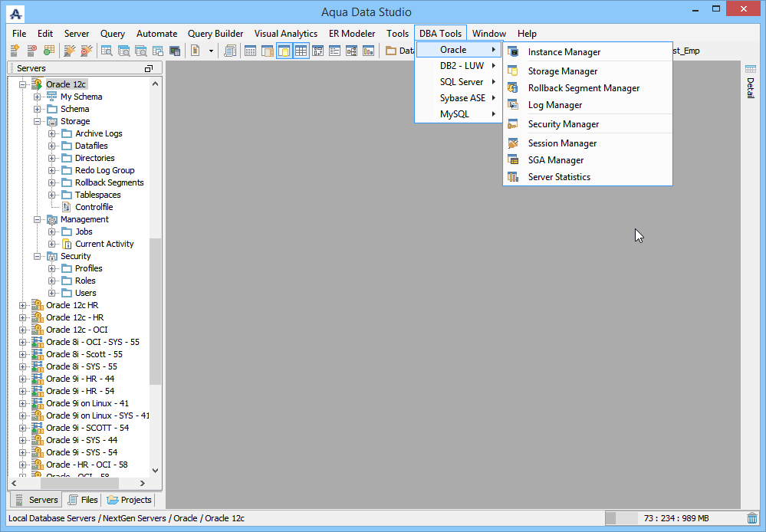Open the Visual Analytics menu
Viewport: 766px width, 532px height.
(x=286, y=33)
